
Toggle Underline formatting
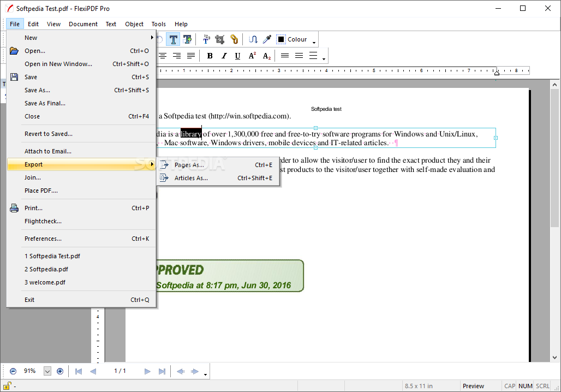(237, 56)
